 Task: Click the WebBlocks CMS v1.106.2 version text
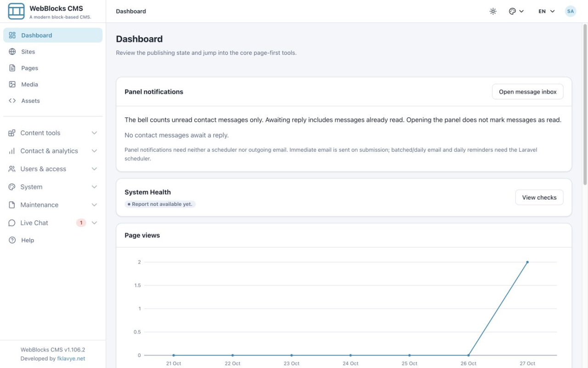(x=53, y=350)
